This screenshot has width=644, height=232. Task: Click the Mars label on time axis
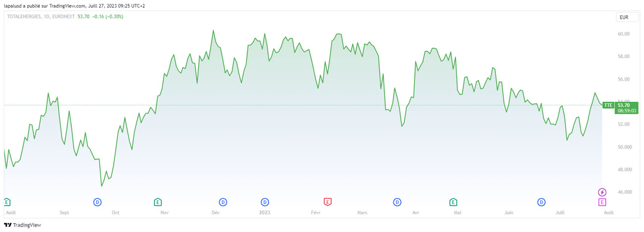point(362,213)
